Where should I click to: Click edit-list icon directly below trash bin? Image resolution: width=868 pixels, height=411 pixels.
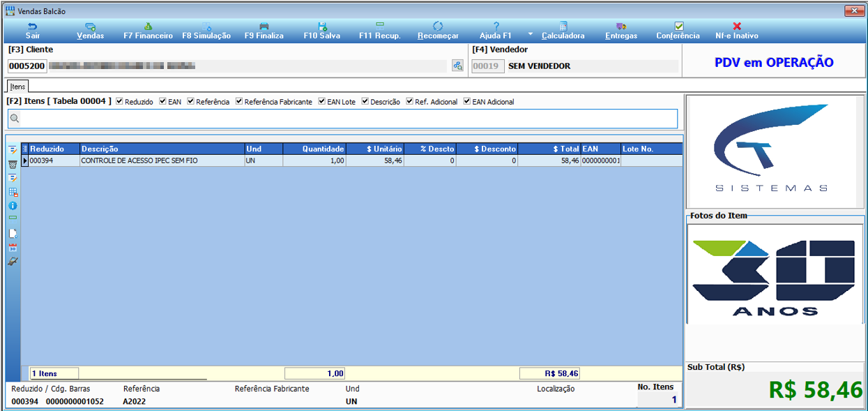point(13,178)
